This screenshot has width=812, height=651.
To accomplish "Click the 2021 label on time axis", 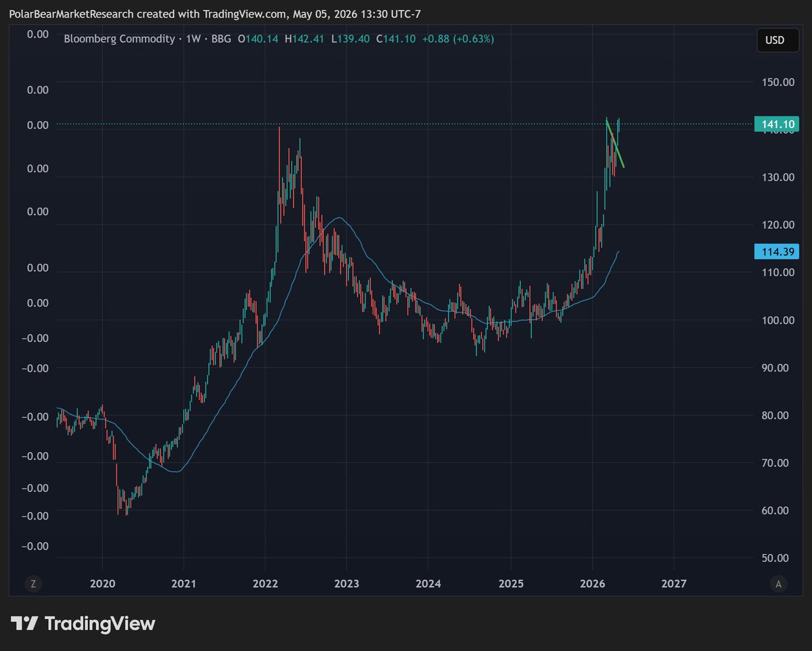I will (x=183, y=583).
